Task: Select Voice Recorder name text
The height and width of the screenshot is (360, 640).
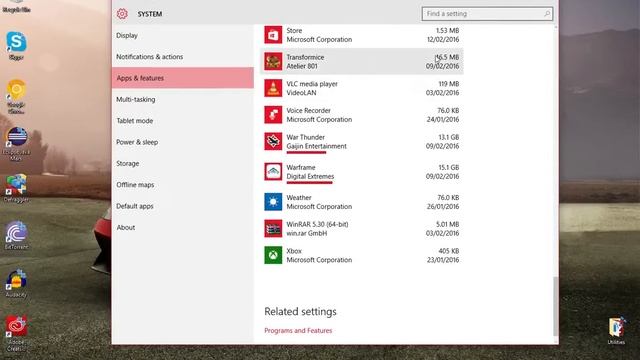Action: (308, 111)
